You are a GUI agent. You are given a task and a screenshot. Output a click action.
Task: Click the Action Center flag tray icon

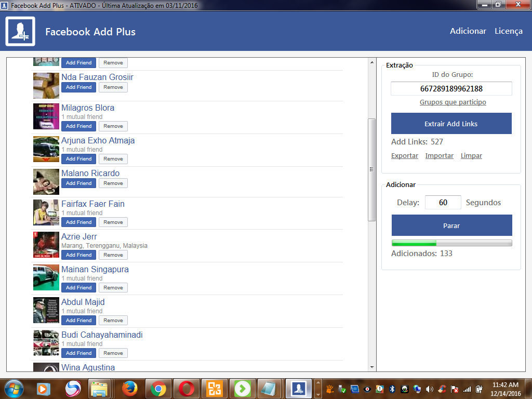click(x=454, y=389)
